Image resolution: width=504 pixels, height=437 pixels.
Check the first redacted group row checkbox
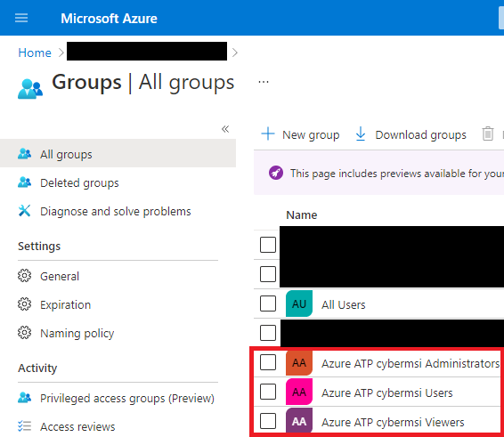tap(268, 245)
